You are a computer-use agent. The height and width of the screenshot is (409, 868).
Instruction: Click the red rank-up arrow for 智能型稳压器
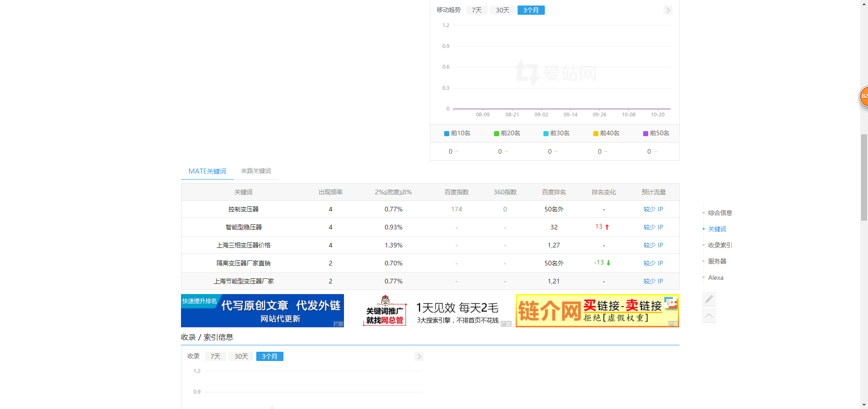click(x=607, y=227)
